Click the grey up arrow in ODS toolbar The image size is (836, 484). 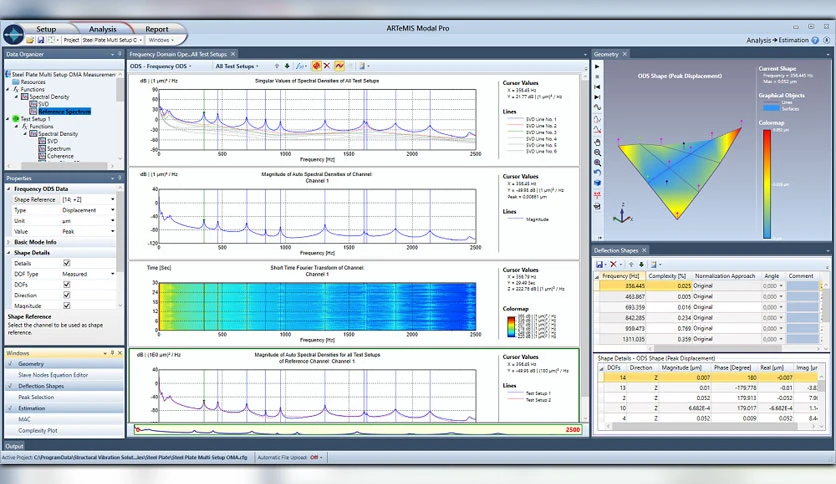tap(277, 66)
